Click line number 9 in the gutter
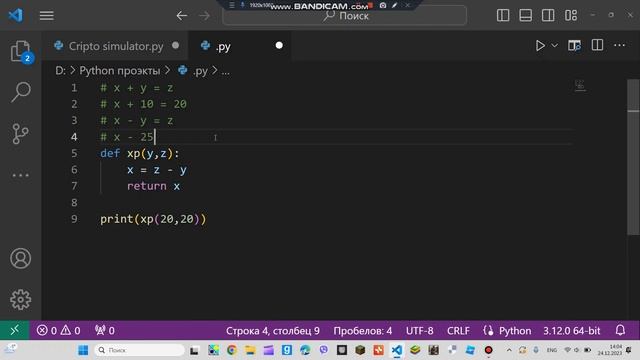This screenshot has width=640, height=360. 74,219
